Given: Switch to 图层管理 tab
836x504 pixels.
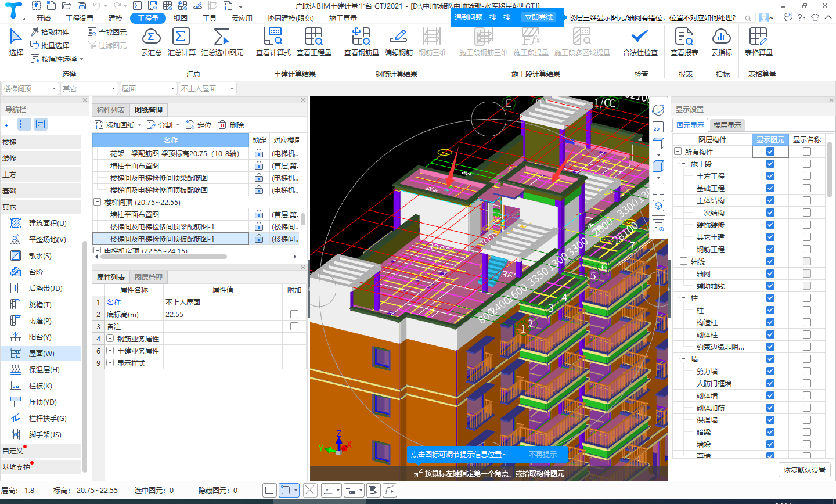Looking at the screenshot, I should tap(148, 277).
